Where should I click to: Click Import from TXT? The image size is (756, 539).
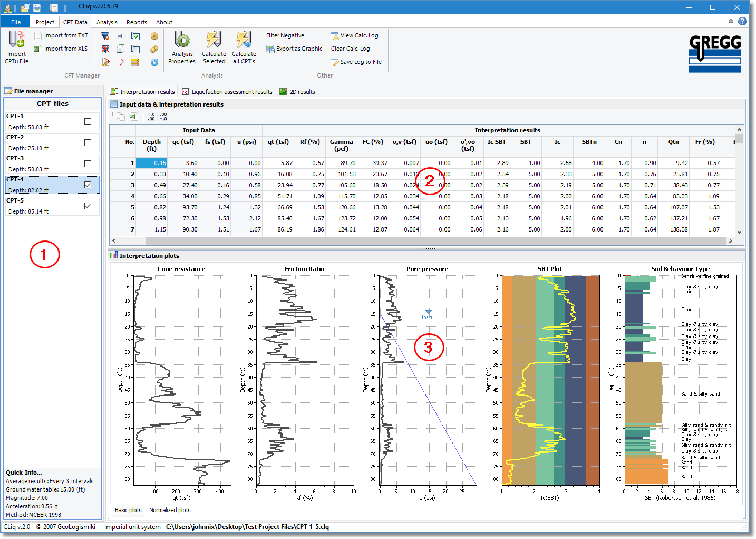61,35
